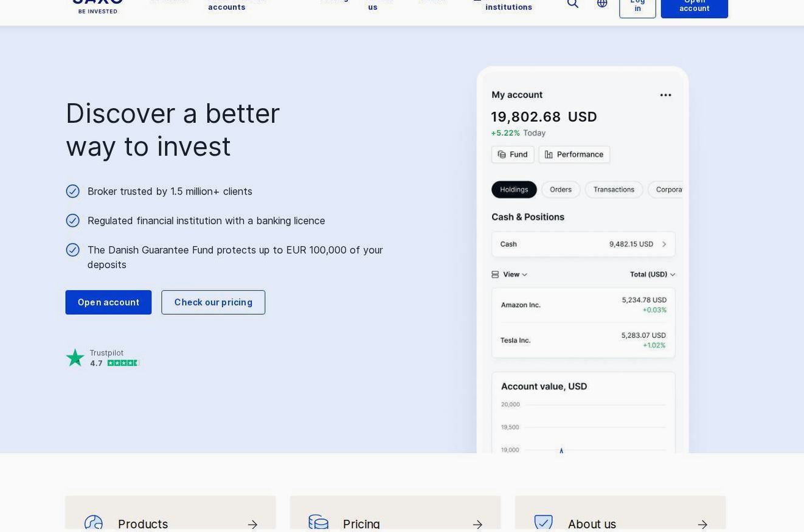Click the My account heading
The image size is (804, 532).
(517, 95)
